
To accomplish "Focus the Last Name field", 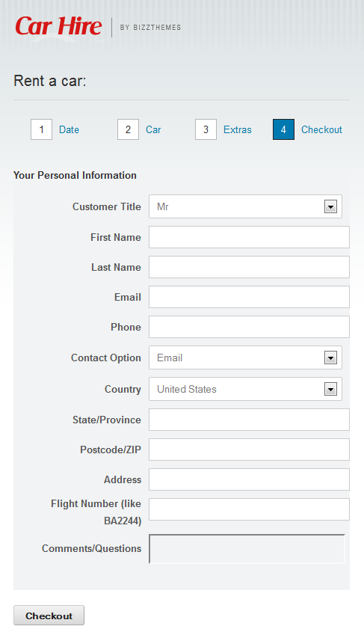I will [x=249, y=267].
